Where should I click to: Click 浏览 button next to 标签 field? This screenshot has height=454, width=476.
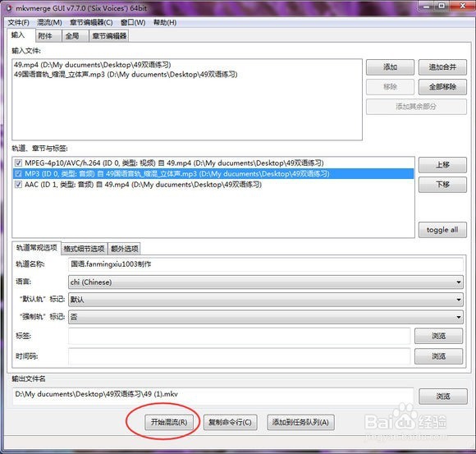[x=439, y=336]
